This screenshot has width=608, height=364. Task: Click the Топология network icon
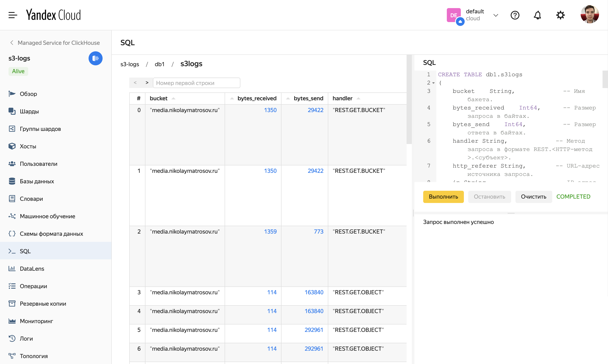pyautogui.click(x=12, y=356)
